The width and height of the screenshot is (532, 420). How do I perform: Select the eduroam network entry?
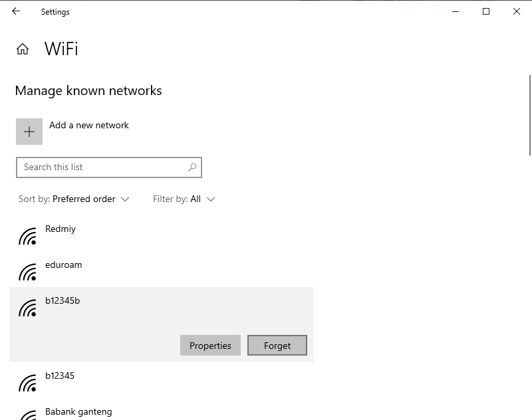point(162,271)
